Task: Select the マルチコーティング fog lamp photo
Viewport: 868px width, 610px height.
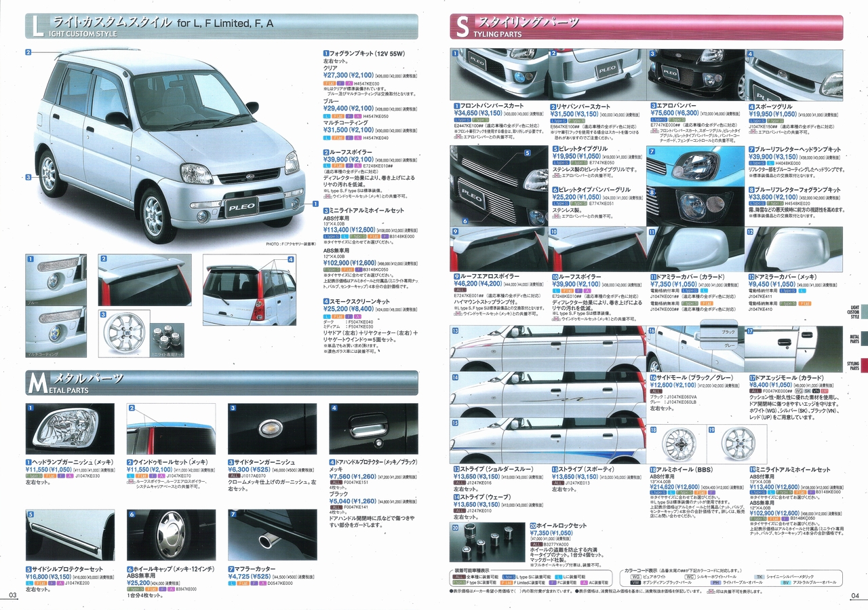Action: tap(56, 332)
